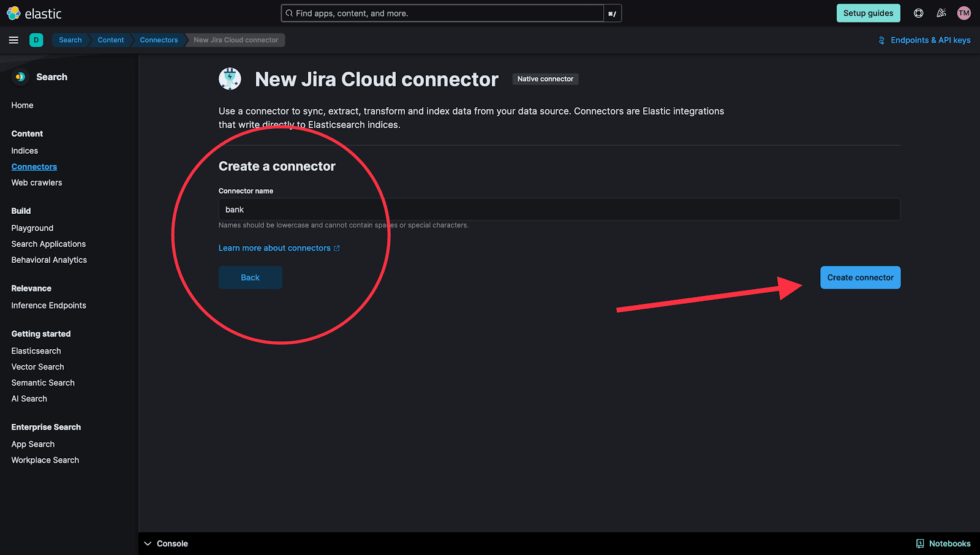Open the hamburger navigation menu

click(13, 40)
